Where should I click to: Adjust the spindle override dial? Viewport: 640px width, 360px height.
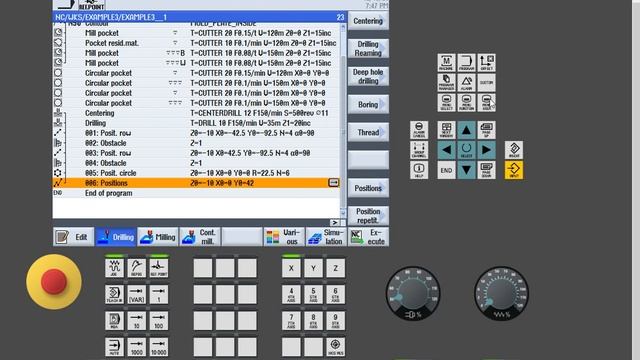413,293
